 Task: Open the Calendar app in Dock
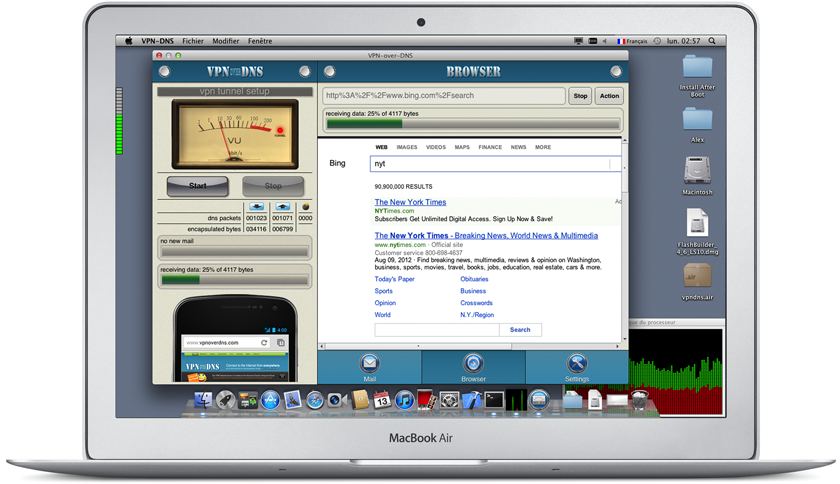coord(382,400)
